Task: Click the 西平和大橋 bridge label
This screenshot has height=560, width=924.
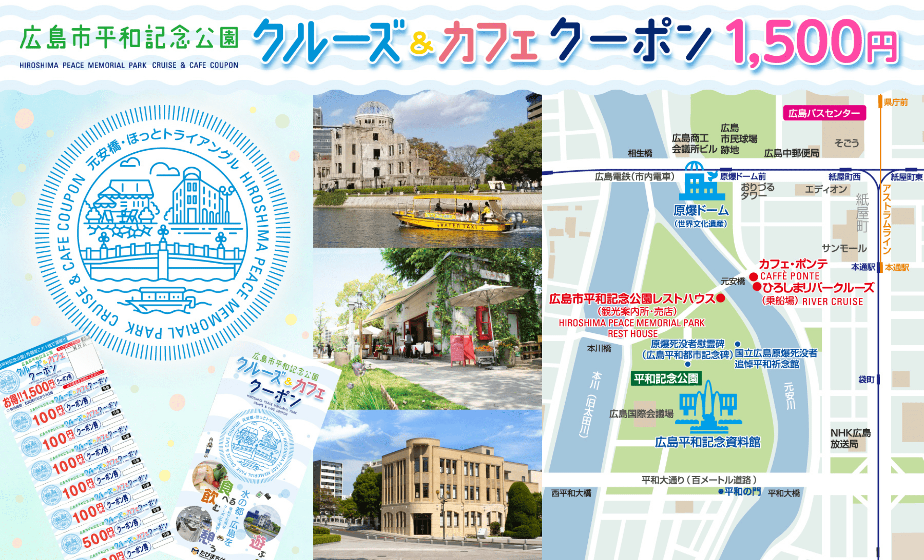Action: click(x=571, y=493)
